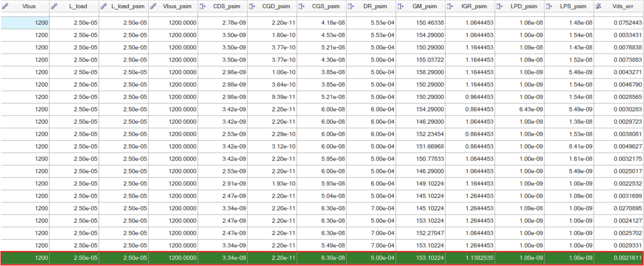Click the input variable icon beside DR_psim
This screenshot has width=644, height=266.
click(x=351, y=7)
